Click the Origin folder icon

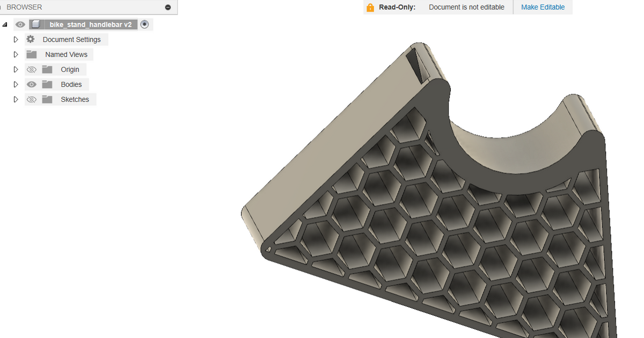pyautogui.click(x=47, y=70)
